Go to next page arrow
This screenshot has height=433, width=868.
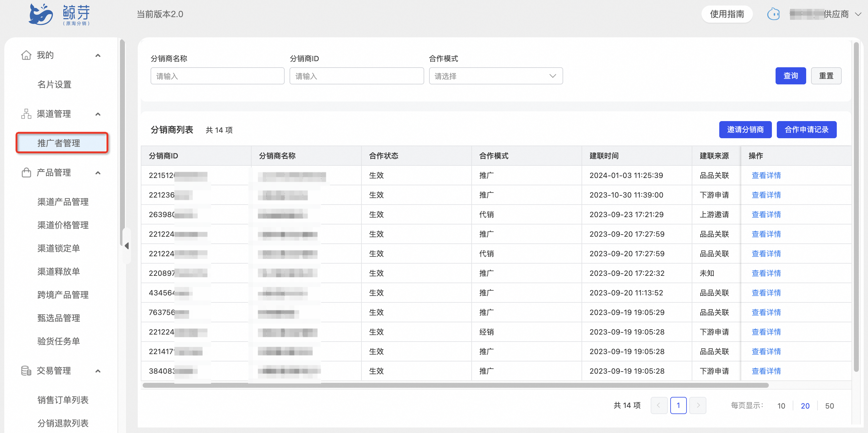tap(698, 405)
